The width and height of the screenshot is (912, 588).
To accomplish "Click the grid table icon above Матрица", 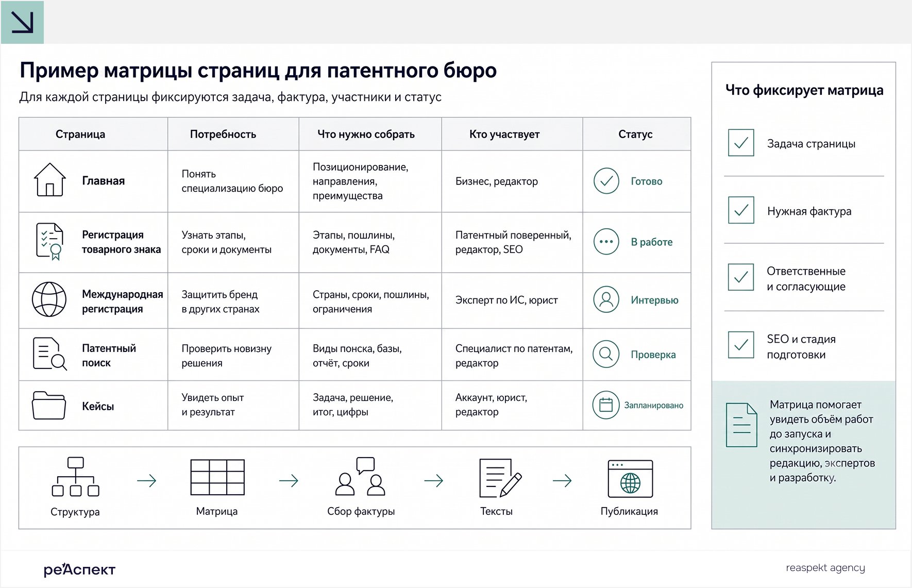I will (217, 477).
